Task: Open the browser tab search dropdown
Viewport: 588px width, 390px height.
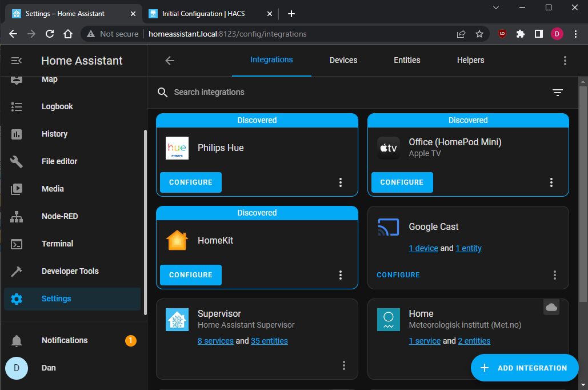Action: 496,7
